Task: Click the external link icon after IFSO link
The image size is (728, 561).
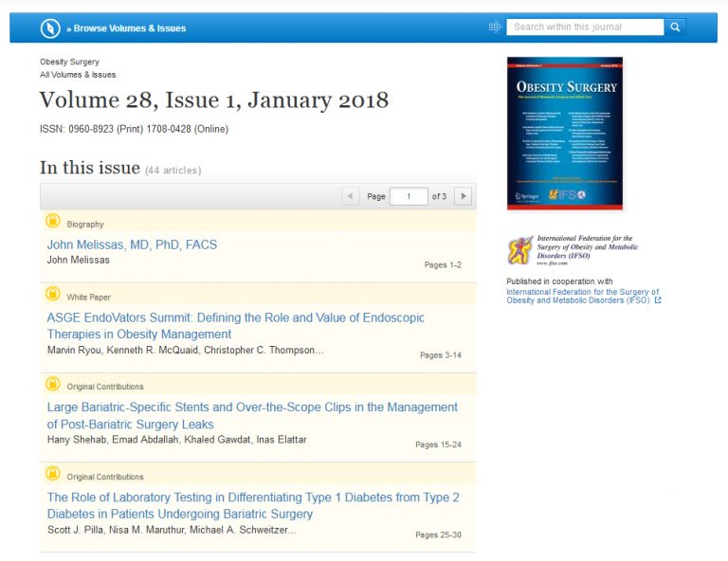Action: coord(658,301)
